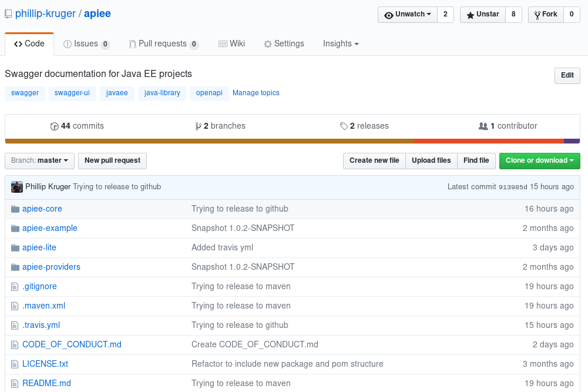The height and width of the screenshot is (392, 588).
Task: Fork the apiee repository
Action: click(x=546, y=15)
